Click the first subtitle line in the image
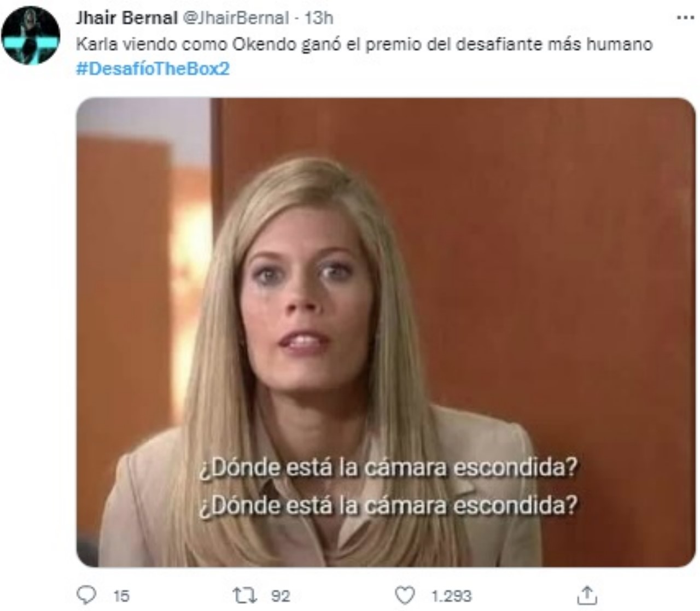700x611 pixels. [x=388, y=468]
